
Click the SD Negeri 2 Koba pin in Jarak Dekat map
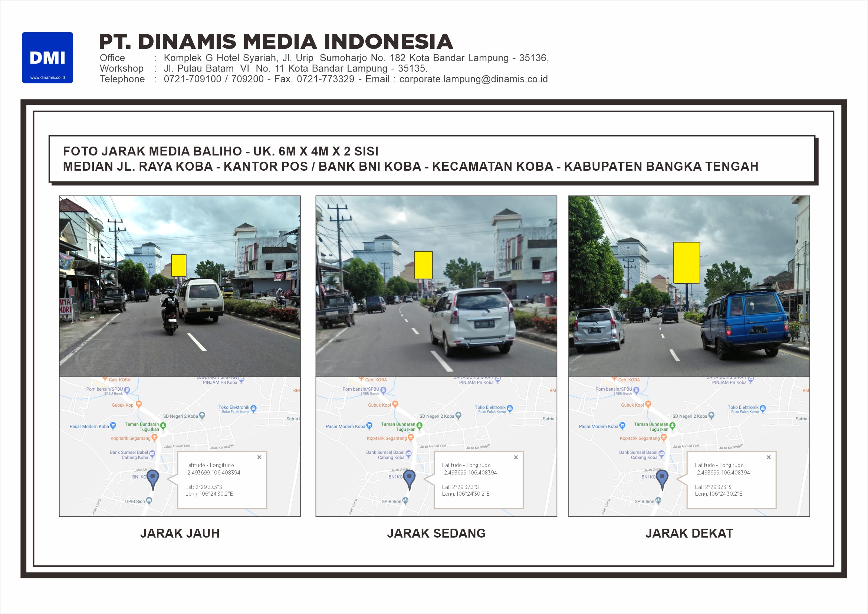click(x=711, y=416)
